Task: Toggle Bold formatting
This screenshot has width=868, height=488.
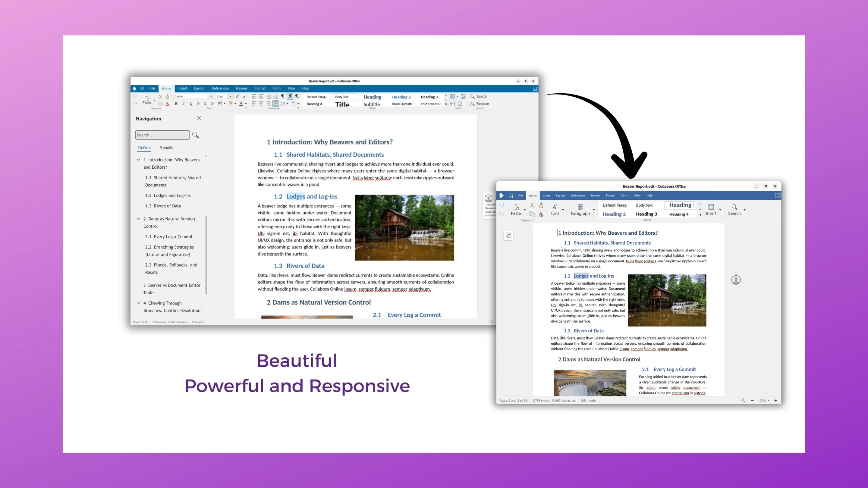Action: [177, 104]
